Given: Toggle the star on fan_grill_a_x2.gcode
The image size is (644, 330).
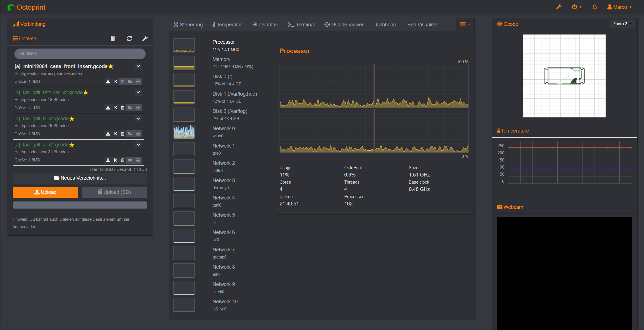Looking at the screenshot, I should (x=72, y=145).
